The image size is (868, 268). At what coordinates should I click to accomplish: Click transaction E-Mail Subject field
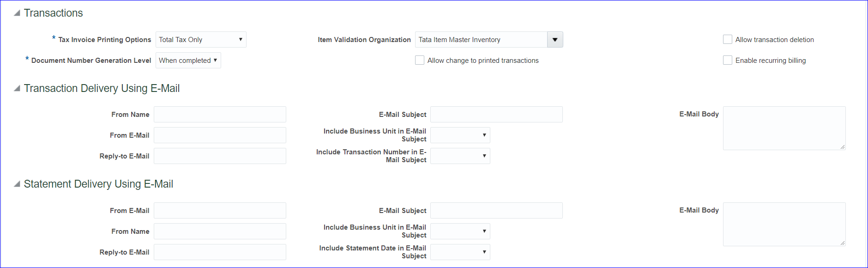(496, 115)
